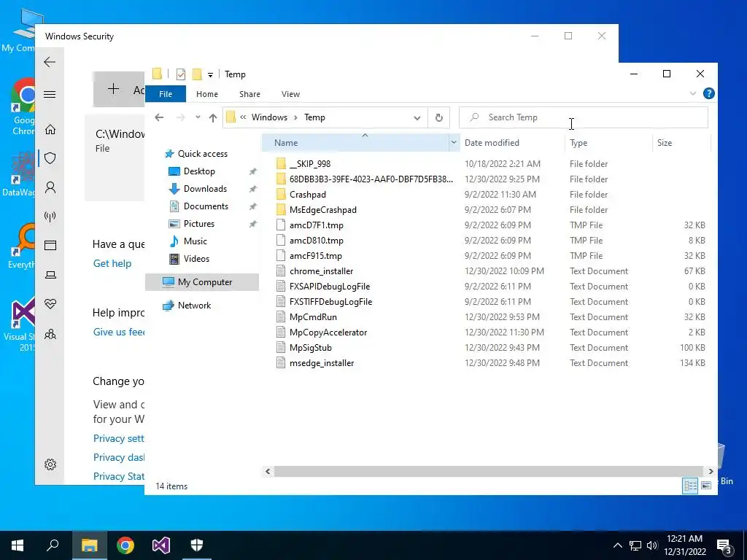Screen dimensions: 747x560
Task: Select the amcD7F1.tmp file
Action: 317,225
